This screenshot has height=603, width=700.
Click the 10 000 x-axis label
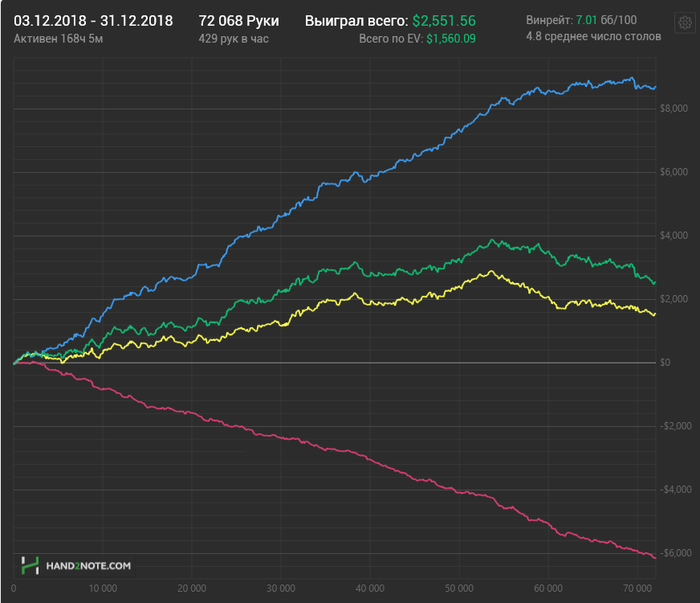[103, 589]
